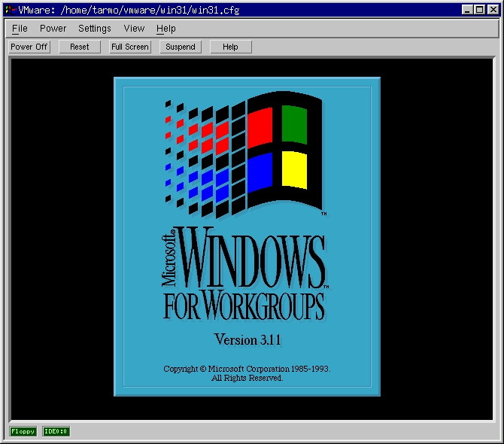Click the Version 3.11 text in the guest display

tap(247, 339)
